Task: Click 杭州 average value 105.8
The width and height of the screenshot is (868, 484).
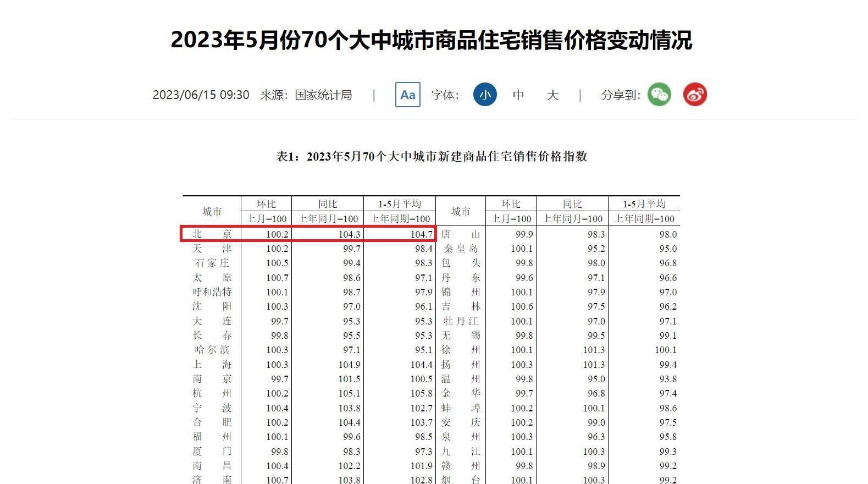Action: click(421, 394)
